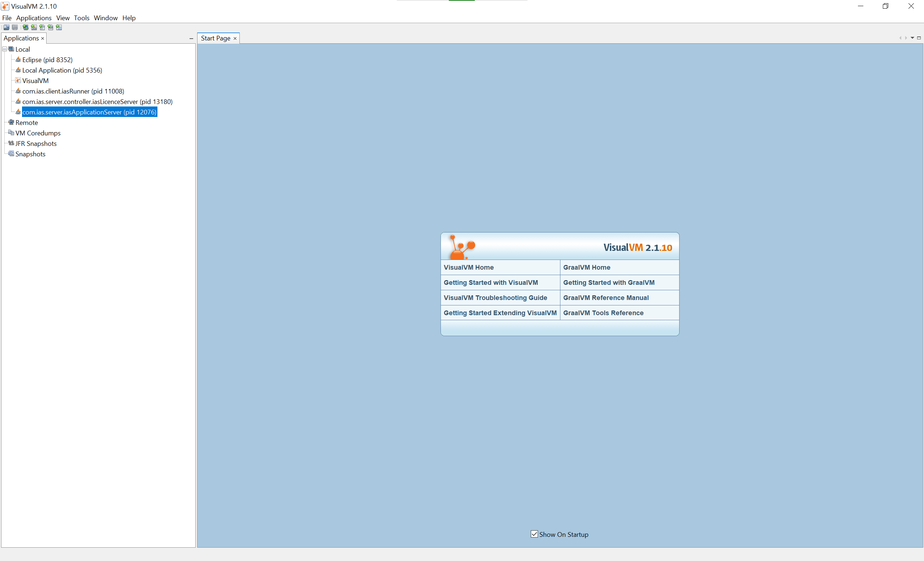This screenshot has width=924, height=561.
Task: Open the View menu
Action: 63,18
